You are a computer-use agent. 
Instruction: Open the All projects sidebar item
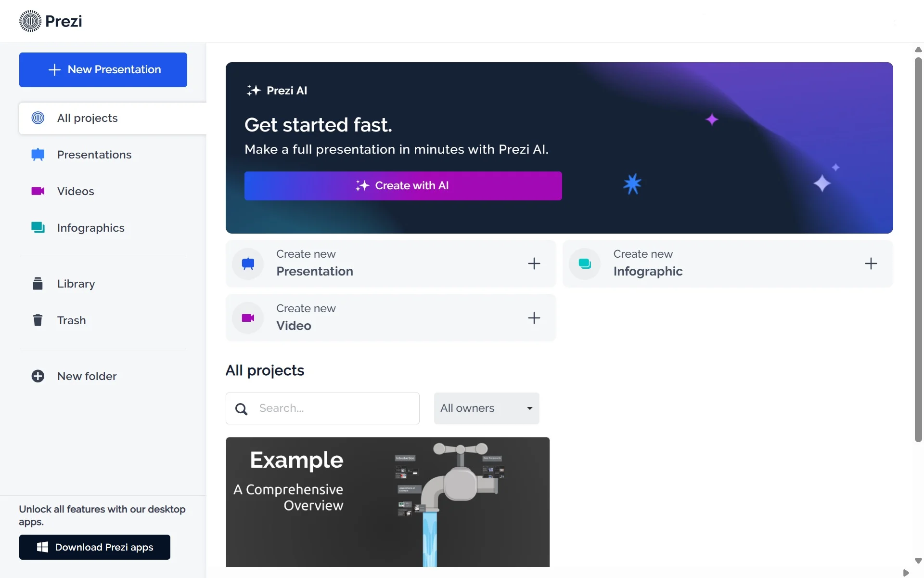click(113, 118)
